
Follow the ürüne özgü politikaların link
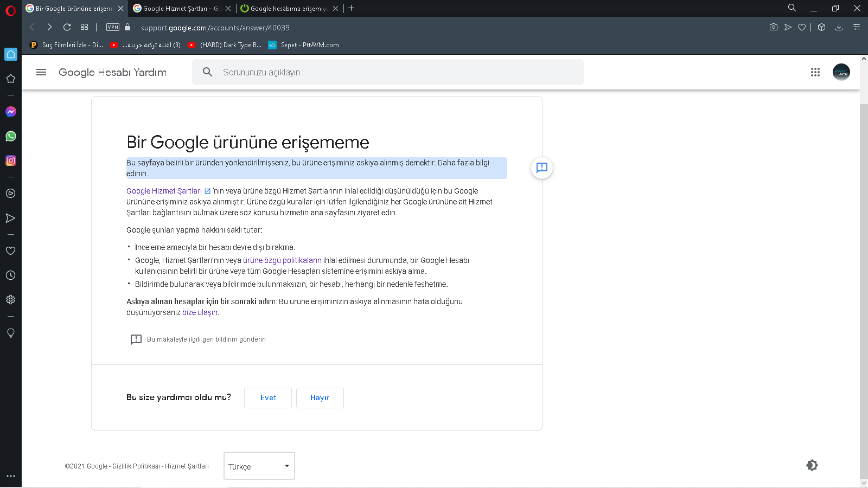coord(282,260)
